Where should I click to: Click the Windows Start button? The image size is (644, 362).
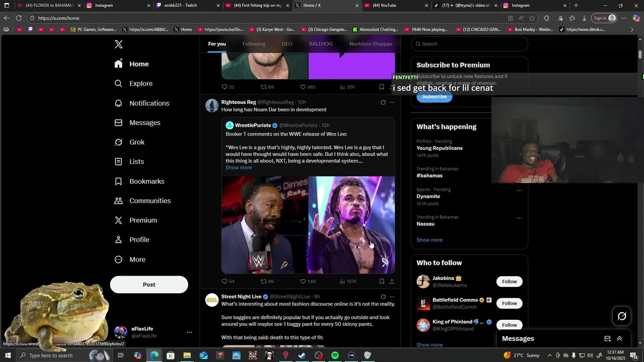coord(7,355)
